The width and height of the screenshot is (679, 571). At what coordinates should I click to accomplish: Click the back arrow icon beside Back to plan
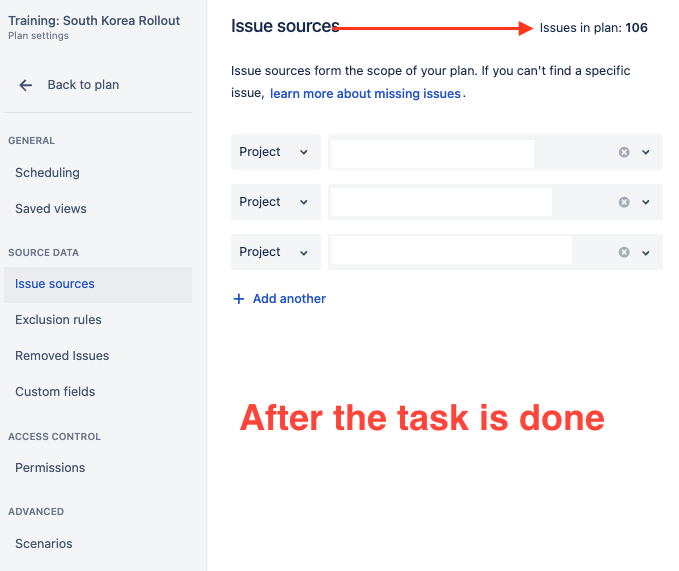(x=26, y=85)
